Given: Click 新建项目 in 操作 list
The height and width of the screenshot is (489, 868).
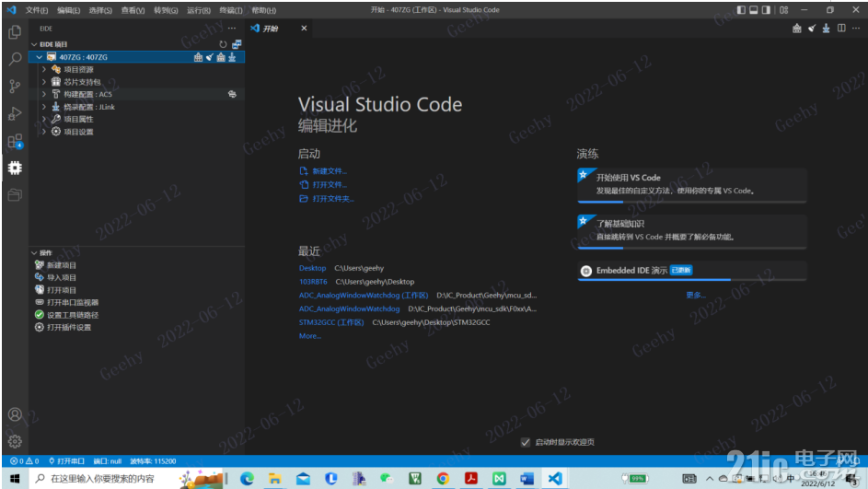Looking at the screenshot, I should point(62,265).
